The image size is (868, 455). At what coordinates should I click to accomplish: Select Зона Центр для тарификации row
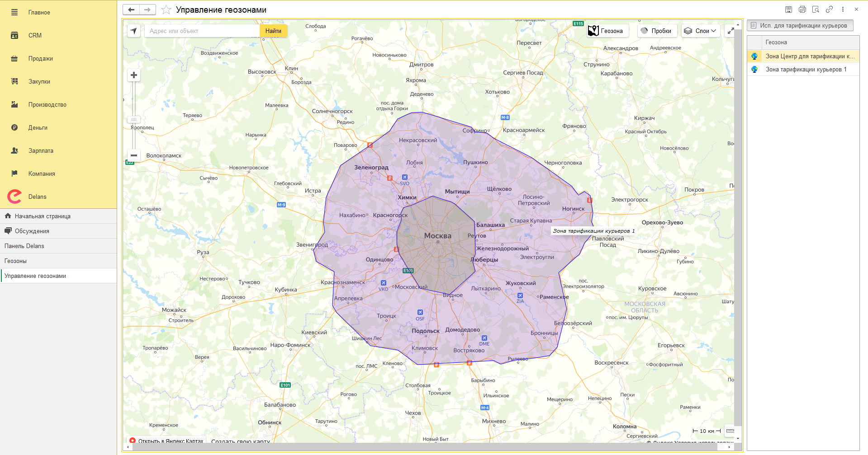pyautogui.click(x=803, y=56)
